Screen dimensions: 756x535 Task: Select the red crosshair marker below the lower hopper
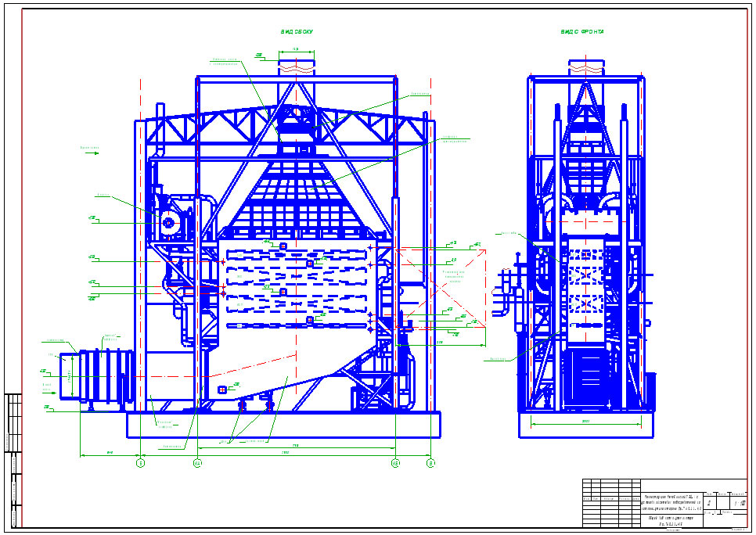click(222, 390)
